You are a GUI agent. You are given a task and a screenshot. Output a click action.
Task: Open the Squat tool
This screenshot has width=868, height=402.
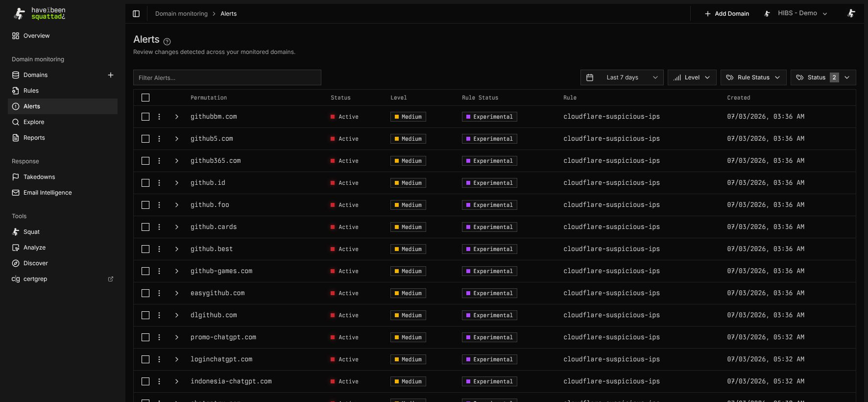click(x=63, y=232)
